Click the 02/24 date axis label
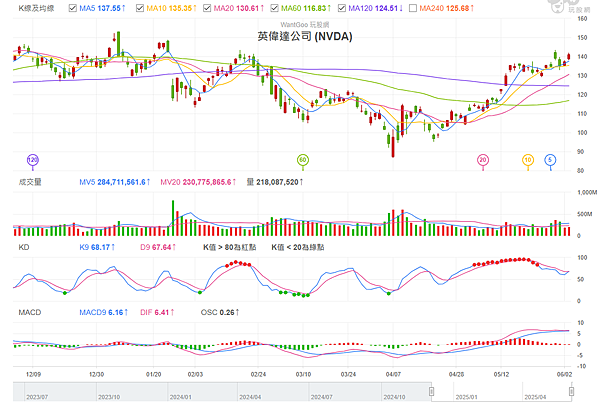Image resolution: width=600 pixels, height=403 pixels. click(x=258, y=374)
